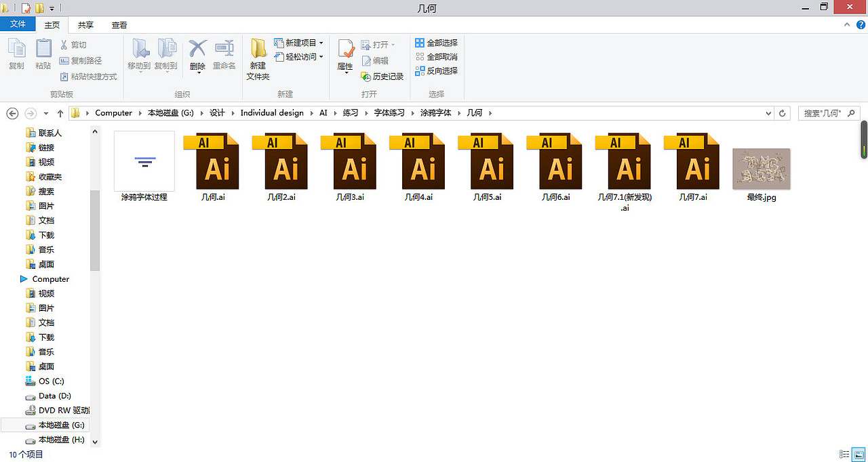Open the 新建项目 (New item) dropdown

300,43
